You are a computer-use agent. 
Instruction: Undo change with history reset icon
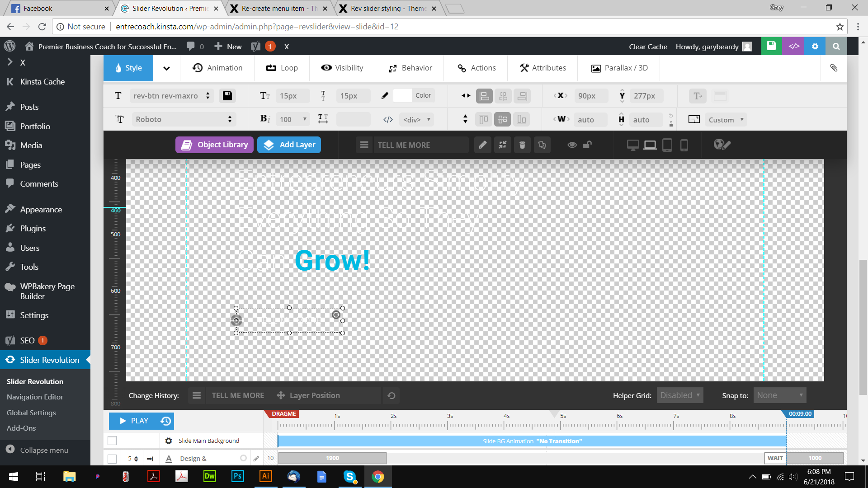392,395
